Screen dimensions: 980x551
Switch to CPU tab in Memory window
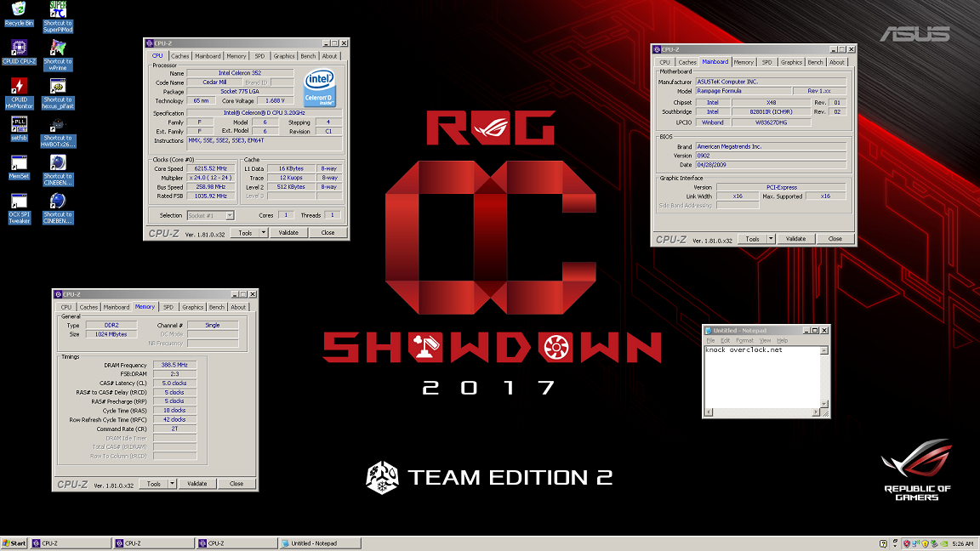(x=66, y=307)
